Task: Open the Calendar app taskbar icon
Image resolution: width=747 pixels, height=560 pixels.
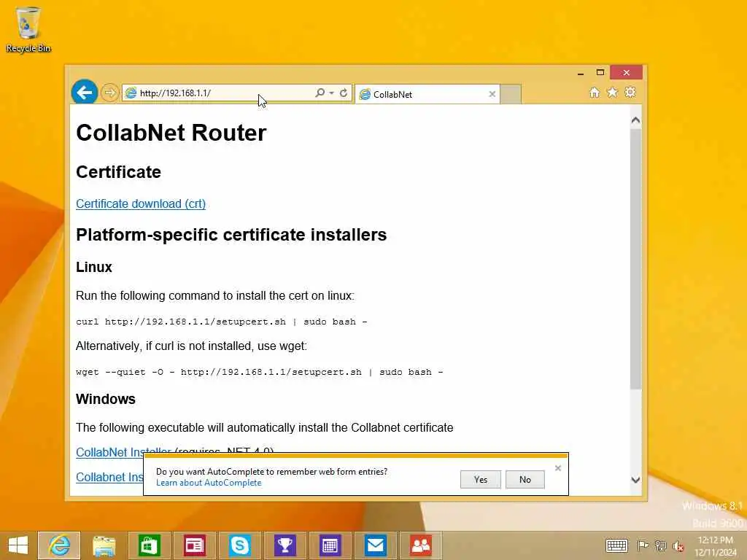Action: click(x=330, y=545)
